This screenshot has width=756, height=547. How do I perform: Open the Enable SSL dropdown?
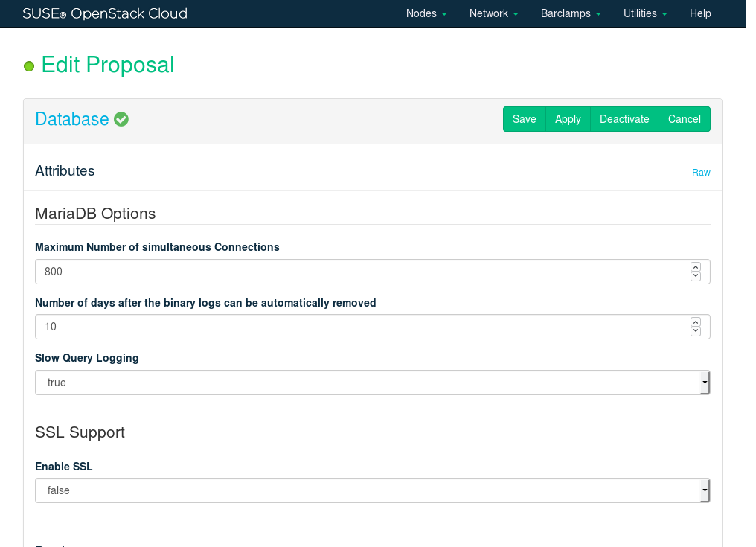372,490
